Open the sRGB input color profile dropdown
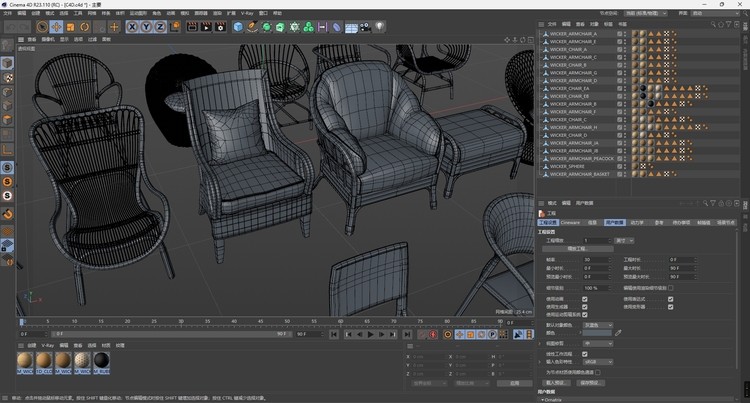Screen dimensions: 750x403 pos(597,362)
